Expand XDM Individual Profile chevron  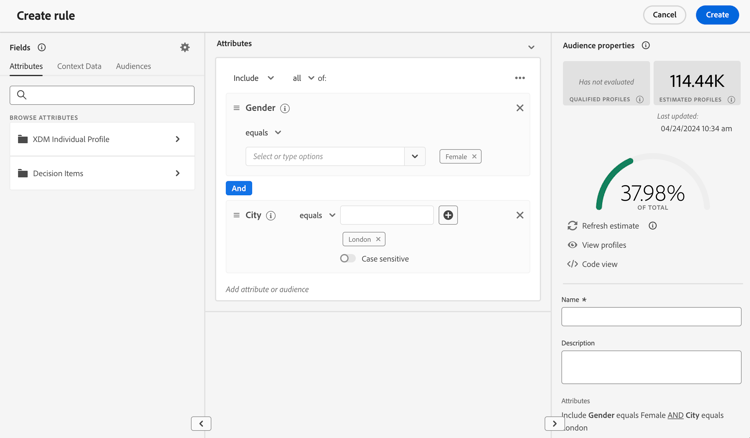click(177, 139)
